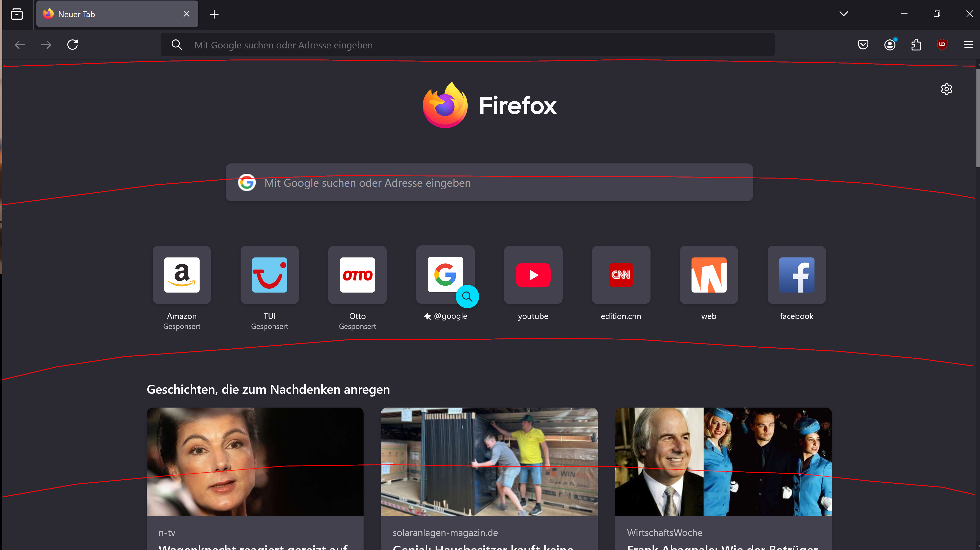Expand the list all tabs chevron

coord(843,14)
